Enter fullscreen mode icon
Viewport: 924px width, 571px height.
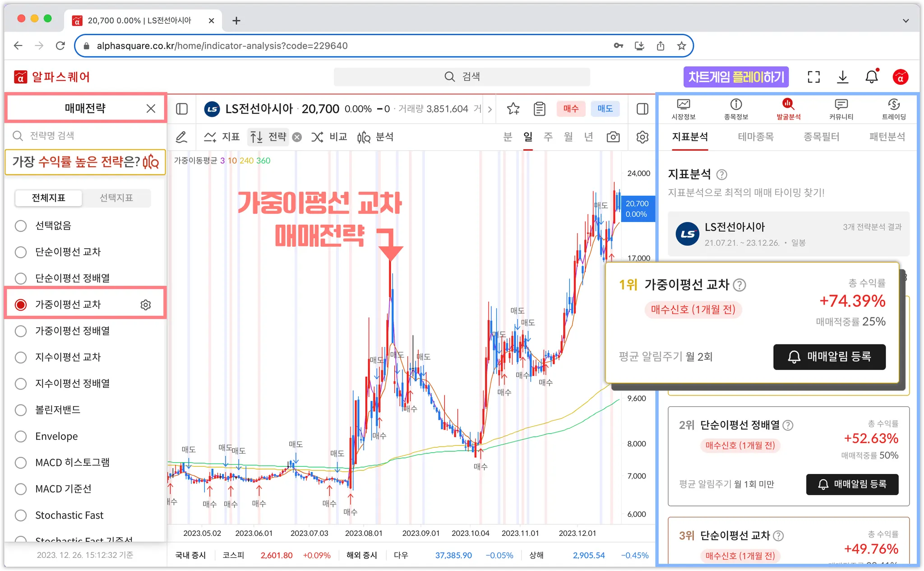tap(813, 77)
